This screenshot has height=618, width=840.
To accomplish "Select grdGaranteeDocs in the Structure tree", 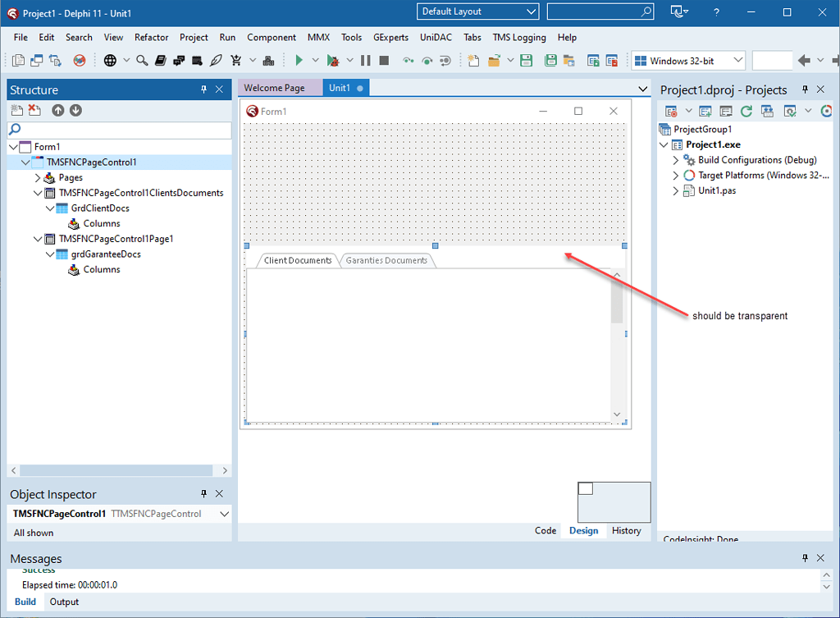I will point(106,254).
